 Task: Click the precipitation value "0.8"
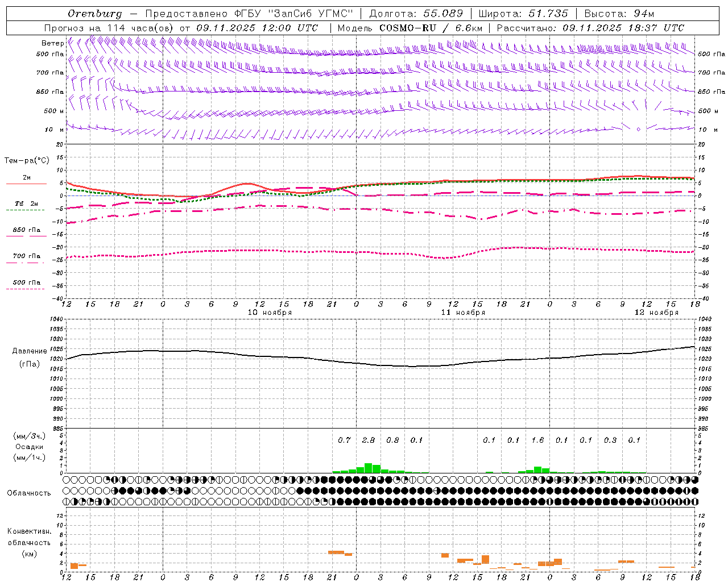tap(392, 440)
